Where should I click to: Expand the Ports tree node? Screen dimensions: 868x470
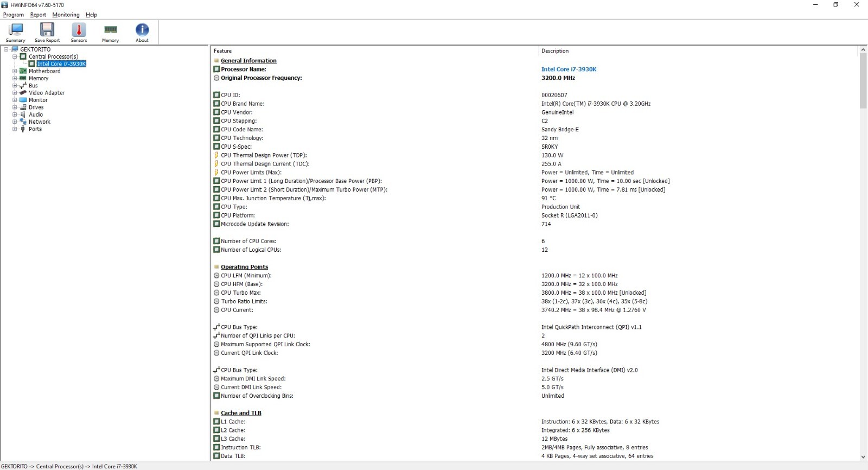(x=15, y=129)
